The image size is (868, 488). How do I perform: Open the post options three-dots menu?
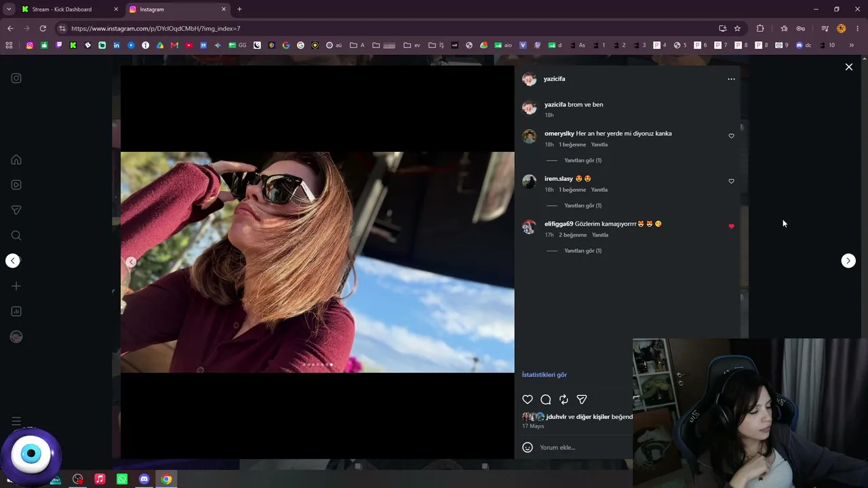click(731, 79)
